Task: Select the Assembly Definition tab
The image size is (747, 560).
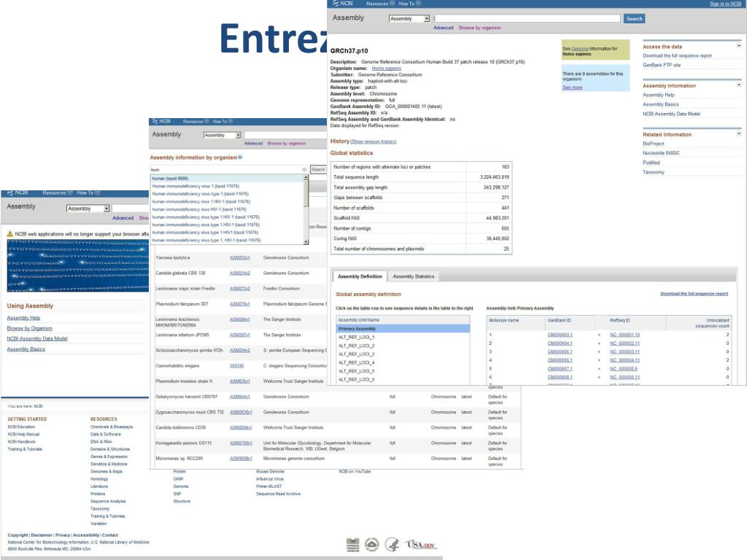Action: [x=360, y=276]
